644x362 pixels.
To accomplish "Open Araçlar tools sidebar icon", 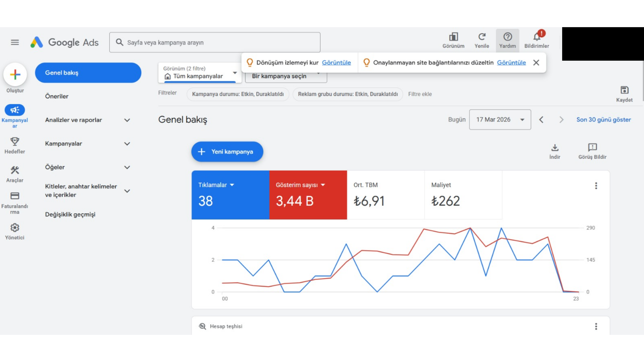I will 15,170.
